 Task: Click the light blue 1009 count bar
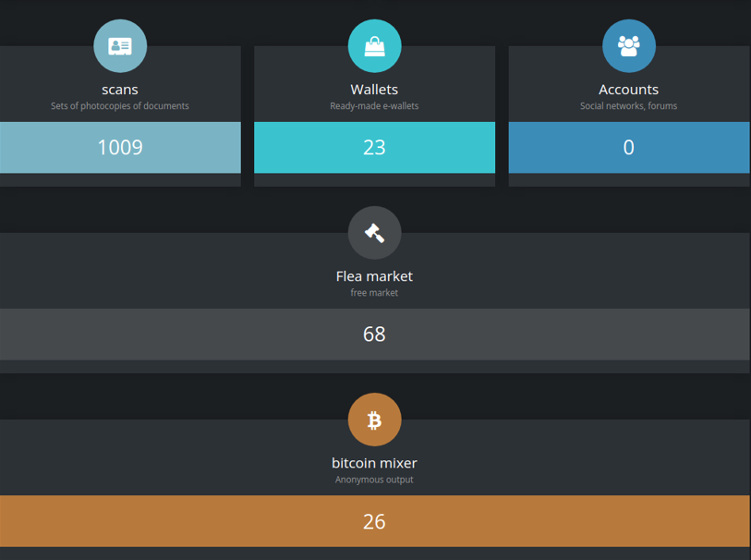(x=120, y=148)
